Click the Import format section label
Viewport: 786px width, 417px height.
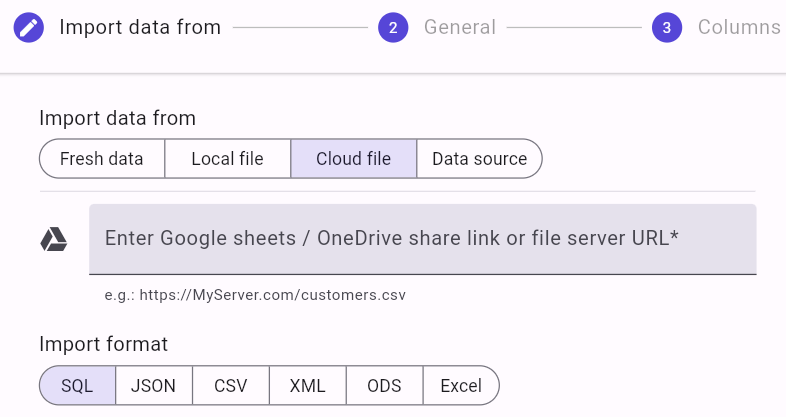point(103,344)
